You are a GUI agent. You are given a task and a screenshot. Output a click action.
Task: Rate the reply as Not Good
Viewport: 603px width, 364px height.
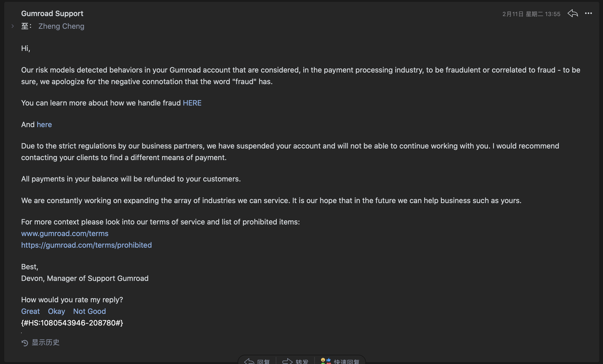pyautogui.click(x=89, y=311)
